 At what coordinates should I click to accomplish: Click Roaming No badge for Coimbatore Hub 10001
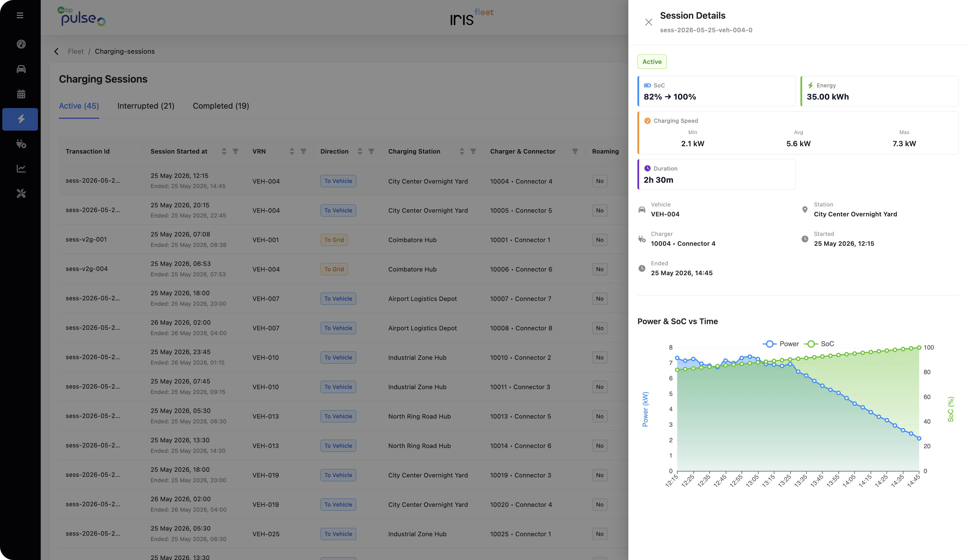[599, 240]
